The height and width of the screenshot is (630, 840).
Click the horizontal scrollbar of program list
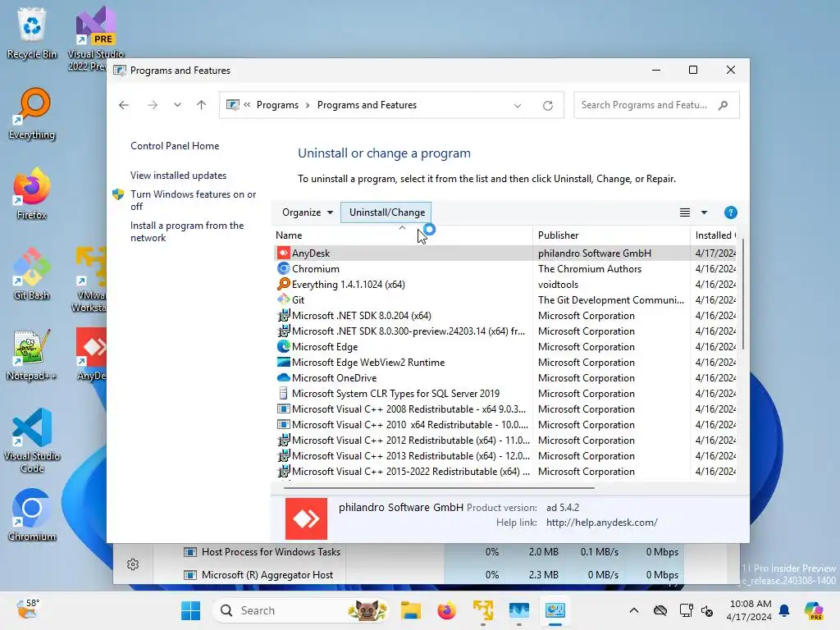(439, 488)
